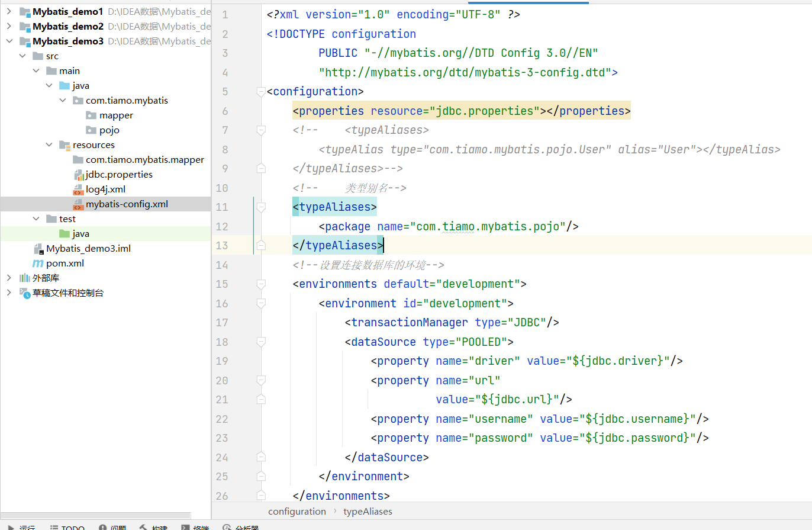The width and height of the screenshot is (812, 530).
Task: Select the src folder icon
Action: pos(38,56)
